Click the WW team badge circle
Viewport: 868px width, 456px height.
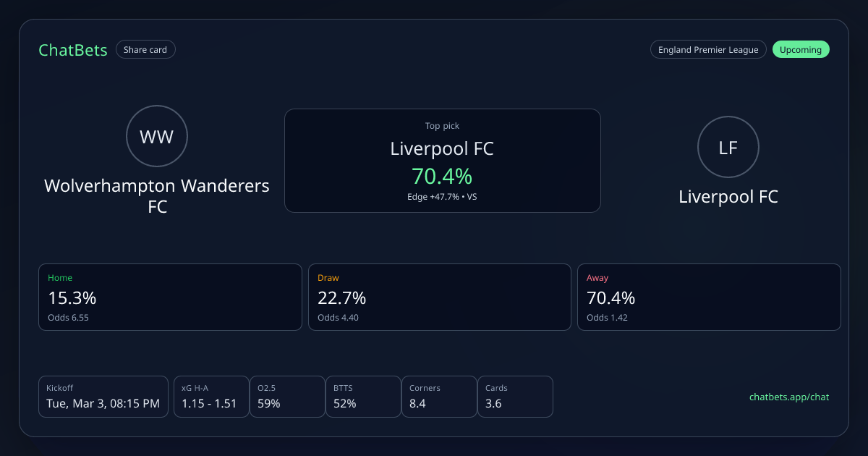[x=156, y=137]
